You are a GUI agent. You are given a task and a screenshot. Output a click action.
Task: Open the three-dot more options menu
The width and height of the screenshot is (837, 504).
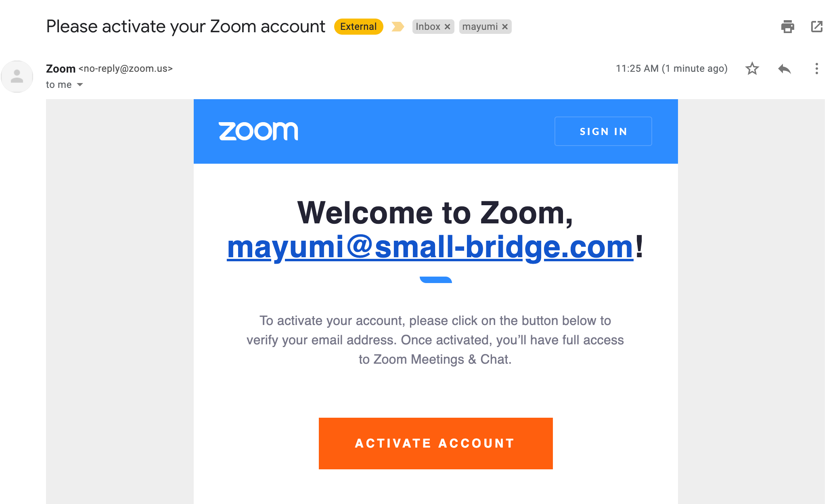[x=817, y=69]
